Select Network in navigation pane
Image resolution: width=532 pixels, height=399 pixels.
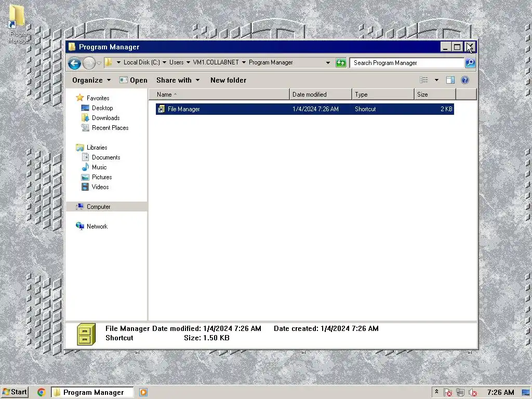coord(97,227)
